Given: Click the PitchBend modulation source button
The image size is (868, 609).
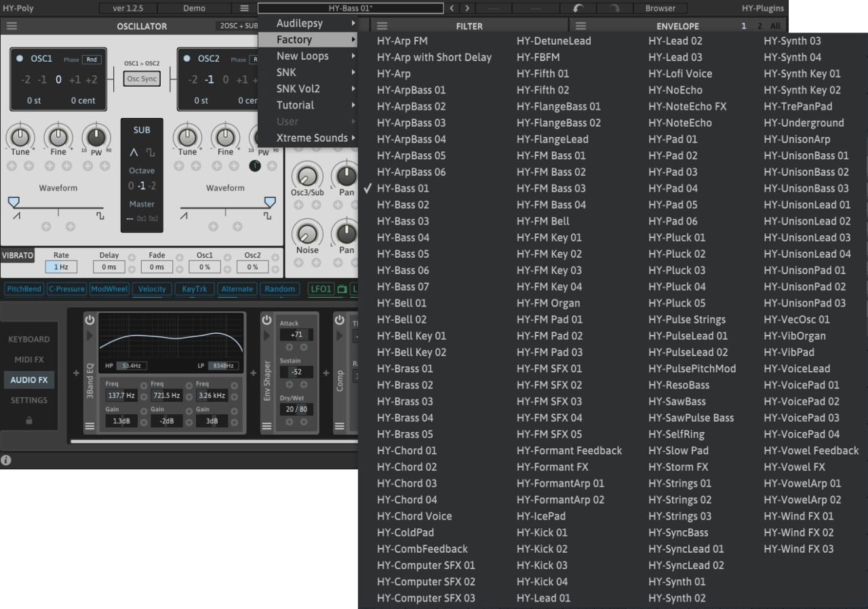Looking at the screenshot, I should pyautogui.click(x=24, y=289).
